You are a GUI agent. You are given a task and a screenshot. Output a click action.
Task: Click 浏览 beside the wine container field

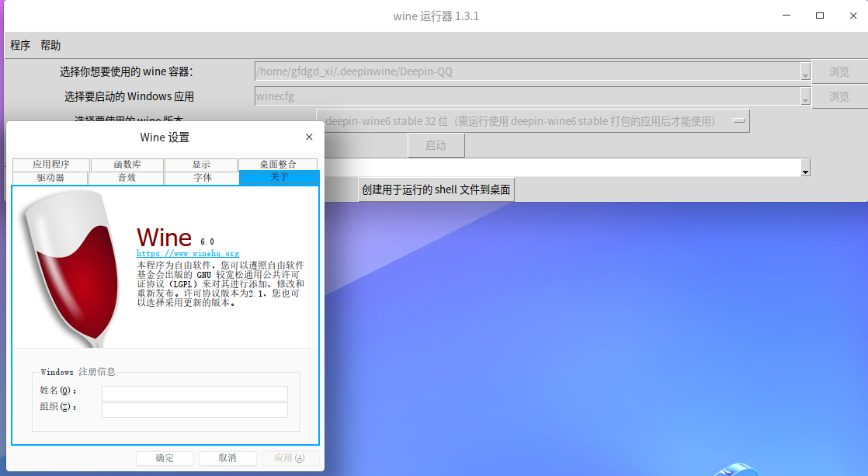(839, 72)
